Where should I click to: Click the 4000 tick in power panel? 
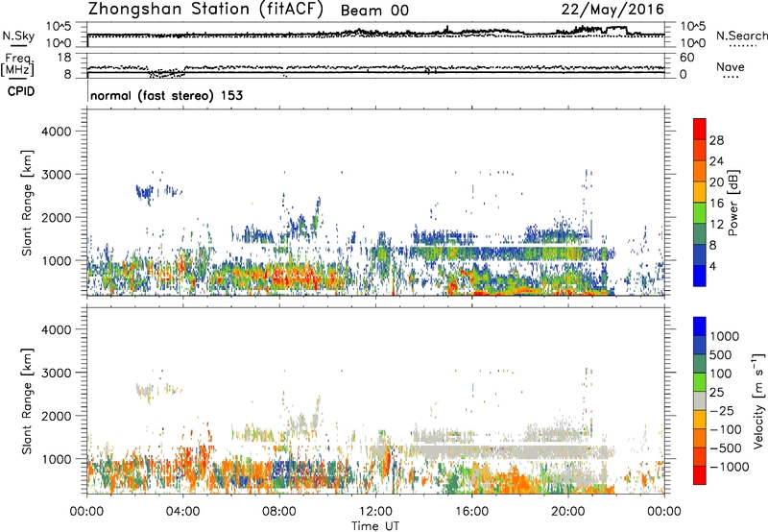(56, 132)
